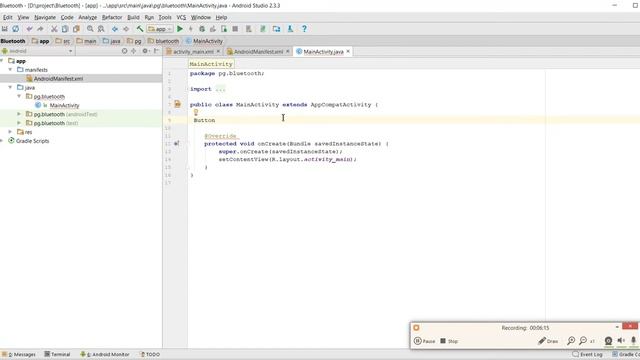640x360 pixels.
Task: Open Find with the magnifier icon
Action: (90, 29)
